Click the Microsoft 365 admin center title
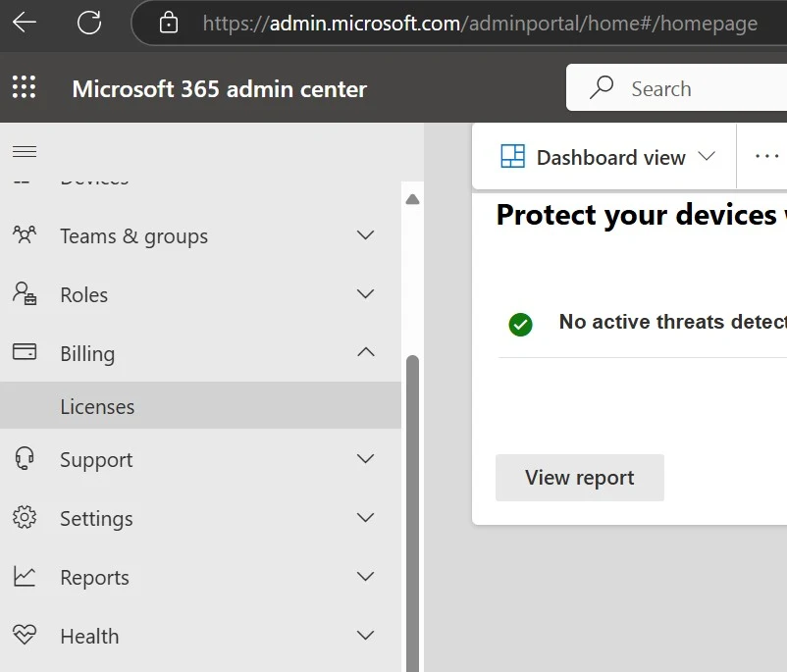The height and width of the screenshot is (672, 787). (220, 89)
